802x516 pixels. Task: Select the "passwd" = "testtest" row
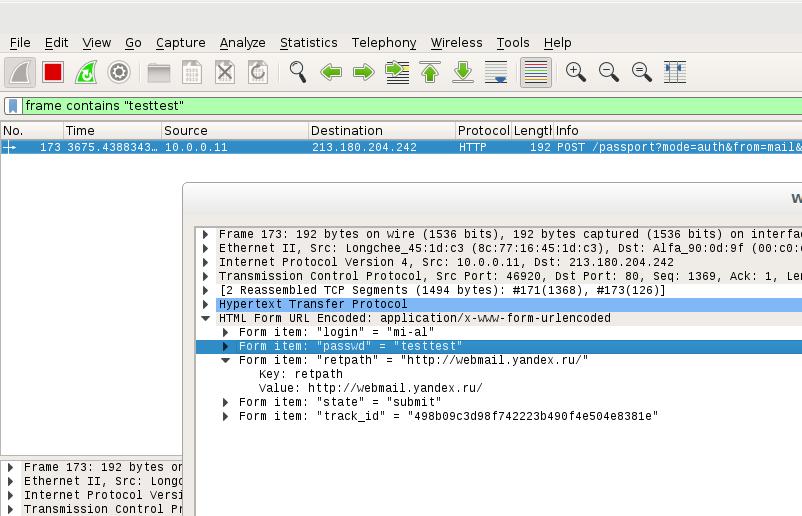point(350,346)
